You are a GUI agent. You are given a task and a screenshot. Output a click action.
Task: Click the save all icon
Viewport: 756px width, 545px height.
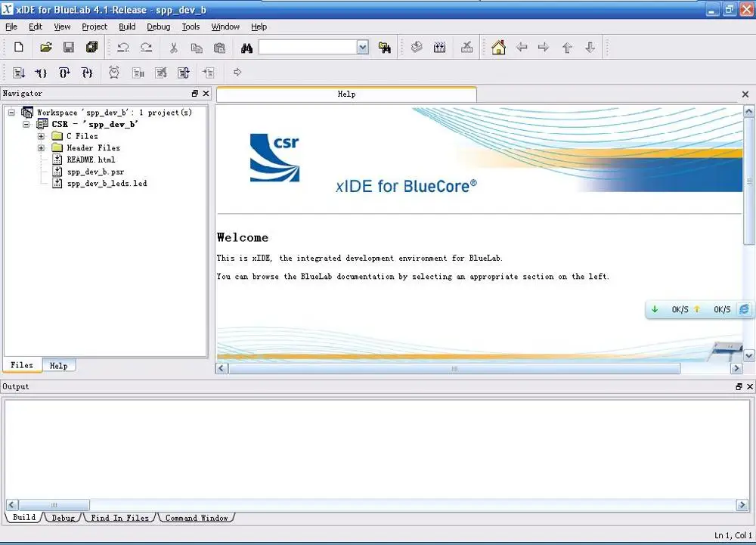[91, 47]
